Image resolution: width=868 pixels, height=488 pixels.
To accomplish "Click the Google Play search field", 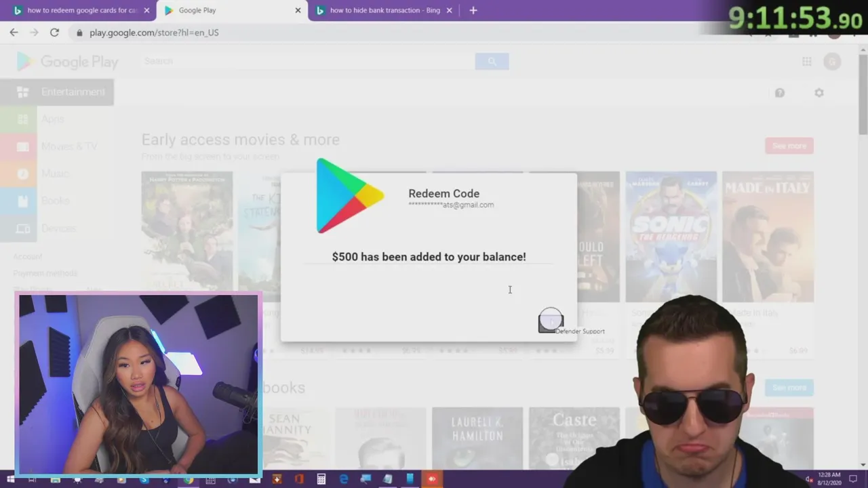I will tap(309, 61).
